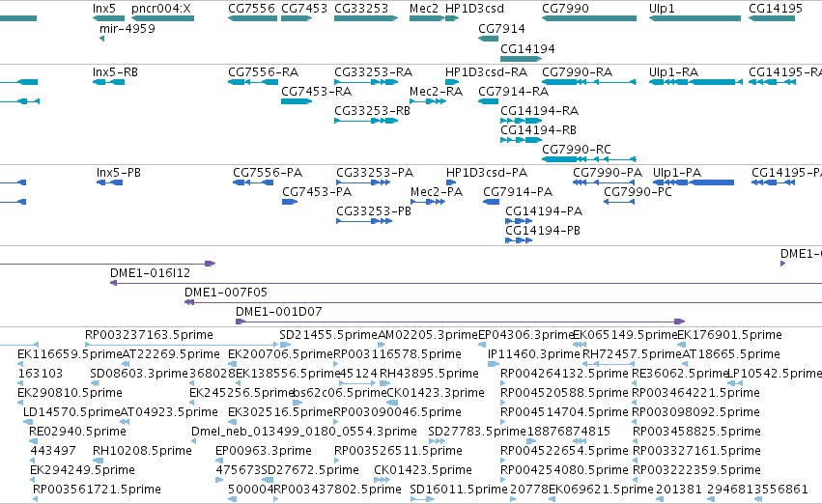The height and width of the screenshot is (504, 822).
Task: Click the RE02940.5prime EST label
Action: point(77,432)
